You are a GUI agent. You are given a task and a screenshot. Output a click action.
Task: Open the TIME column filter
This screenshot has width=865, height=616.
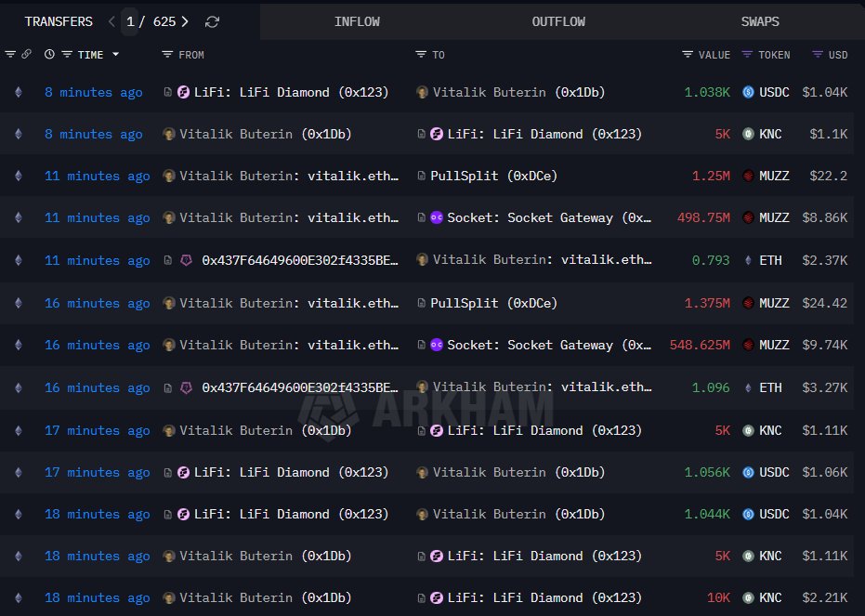coord(67,54)
